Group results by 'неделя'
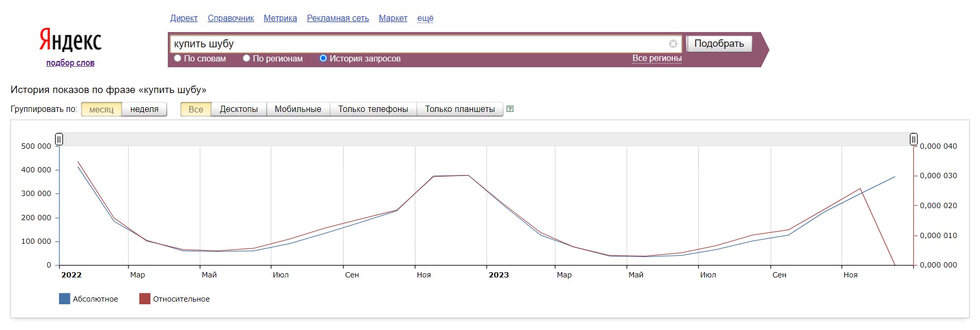 click(x=144, y=109)
